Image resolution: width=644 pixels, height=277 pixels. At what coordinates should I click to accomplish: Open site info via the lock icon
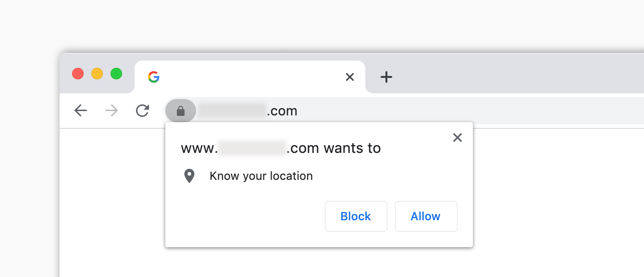point(181,111)
